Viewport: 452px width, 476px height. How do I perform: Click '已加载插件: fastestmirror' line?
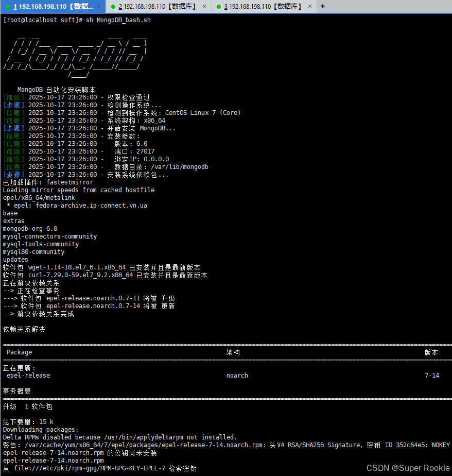pyautogui.click(x=48, y=182)
